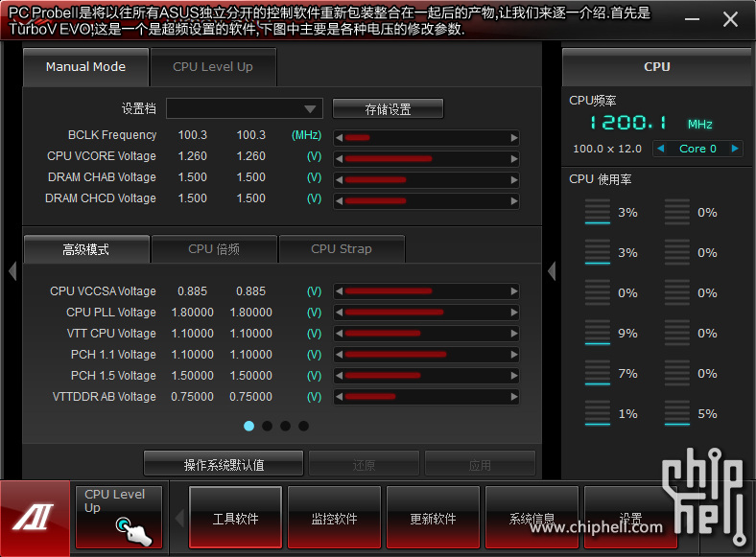Click the 操作系统默认值 button

[224, 465]
